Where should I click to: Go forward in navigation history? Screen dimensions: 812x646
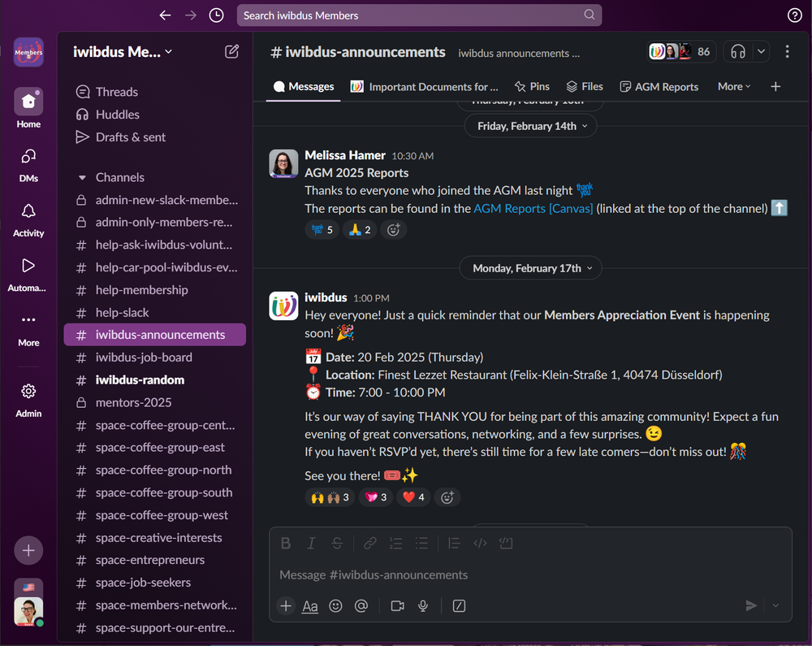191,15
